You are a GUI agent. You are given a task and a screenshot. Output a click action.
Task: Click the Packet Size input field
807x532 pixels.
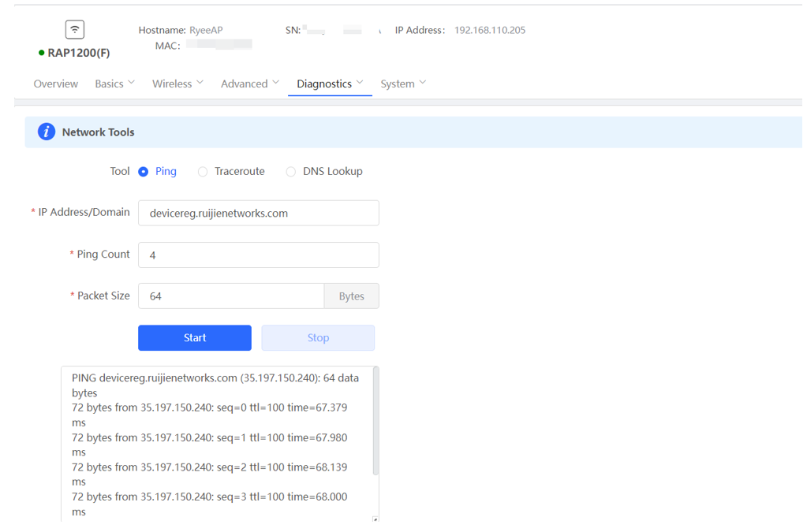click(x=230, y=296)
